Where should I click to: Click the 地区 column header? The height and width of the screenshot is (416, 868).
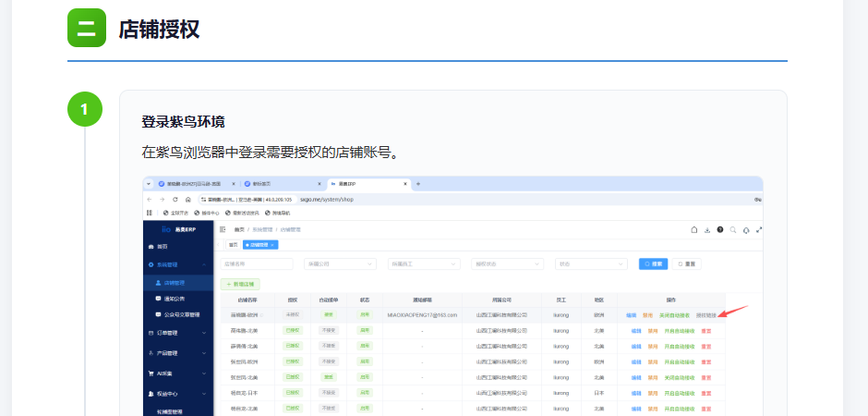(598, 300)
